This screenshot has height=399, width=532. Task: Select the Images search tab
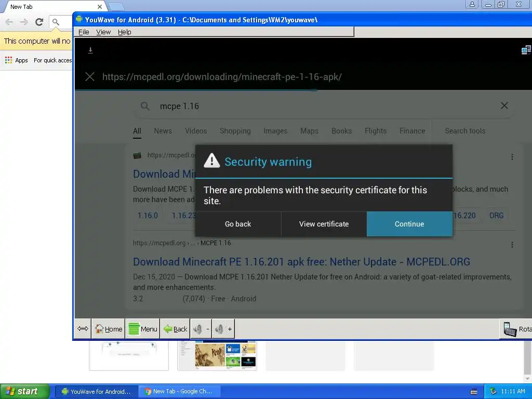(x=275, y=131)
